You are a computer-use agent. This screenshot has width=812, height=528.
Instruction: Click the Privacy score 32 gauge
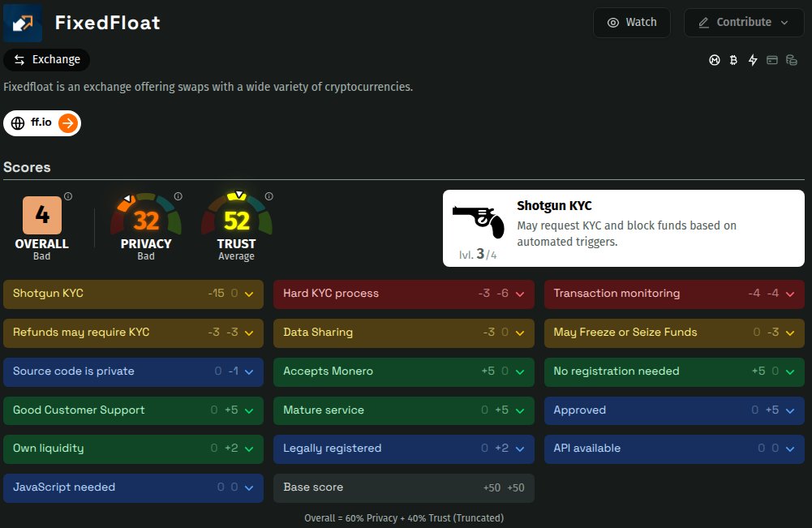coord(146,215)
